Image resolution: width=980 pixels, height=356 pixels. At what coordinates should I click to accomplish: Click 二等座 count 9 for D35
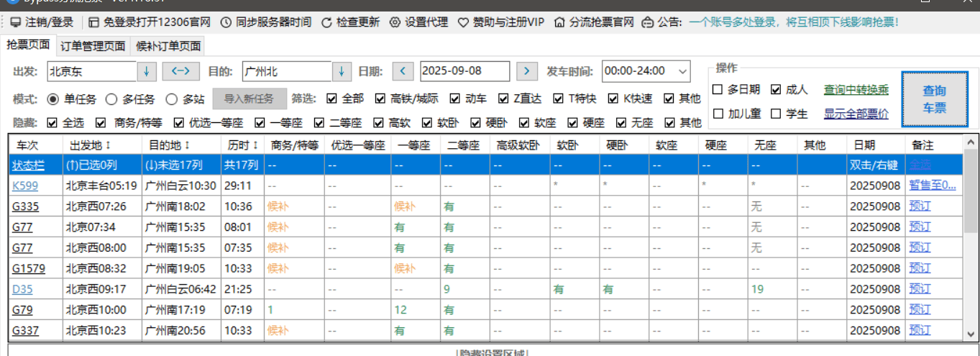click(447, 289)
